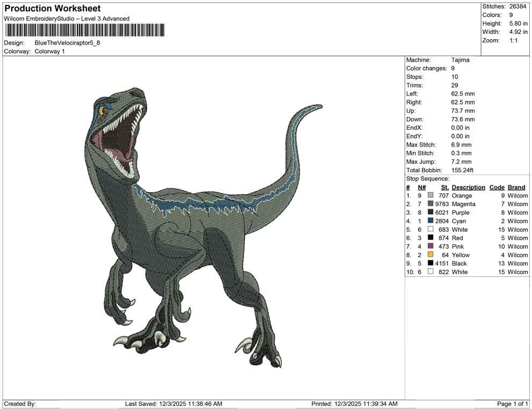Image resolution: width=532 pixels, height=409 pixels.
Task: Click the Brand column header
Action: click(x=516, y=187)
